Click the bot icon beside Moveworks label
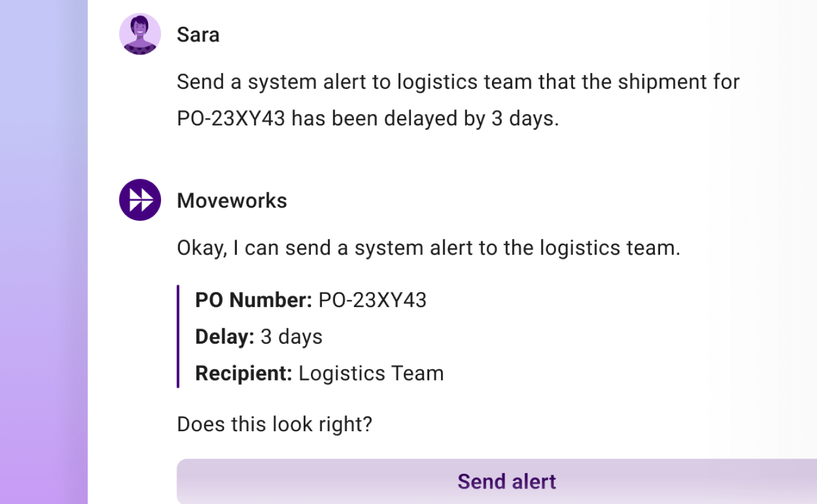Viewport: 817px width, 504px height. tap(140, 200)
